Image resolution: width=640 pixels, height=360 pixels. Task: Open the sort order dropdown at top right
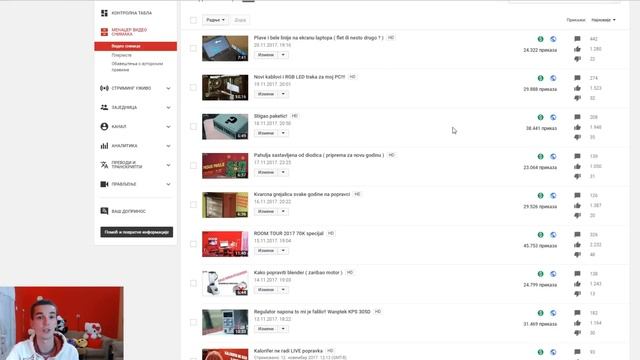[603, 20]
